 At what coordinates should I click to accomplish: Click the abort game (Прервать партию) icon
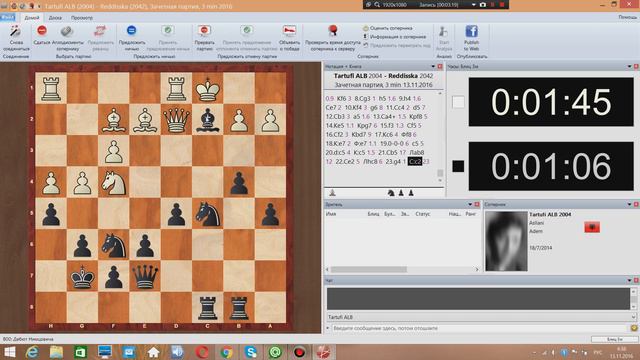(x=204, y=31)
